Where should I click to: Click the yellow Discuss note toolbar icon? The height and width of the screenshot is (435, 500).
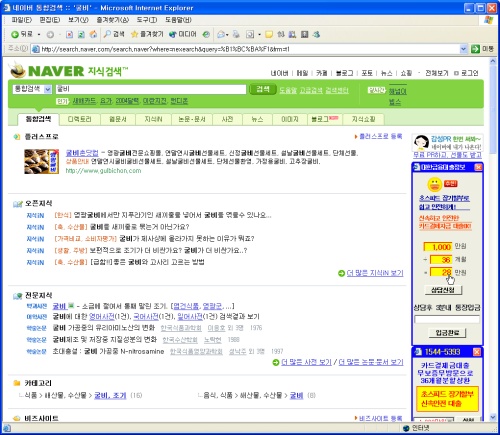(x=269, y=34)
